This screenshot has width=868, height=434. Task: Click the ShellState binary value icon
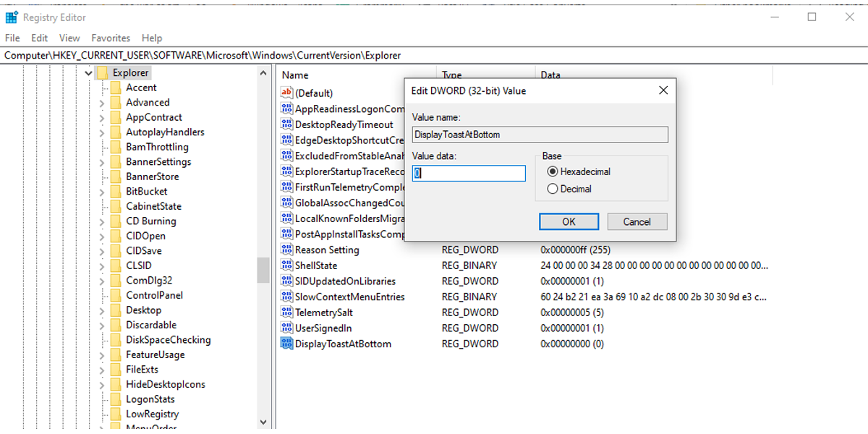[286, 265]
